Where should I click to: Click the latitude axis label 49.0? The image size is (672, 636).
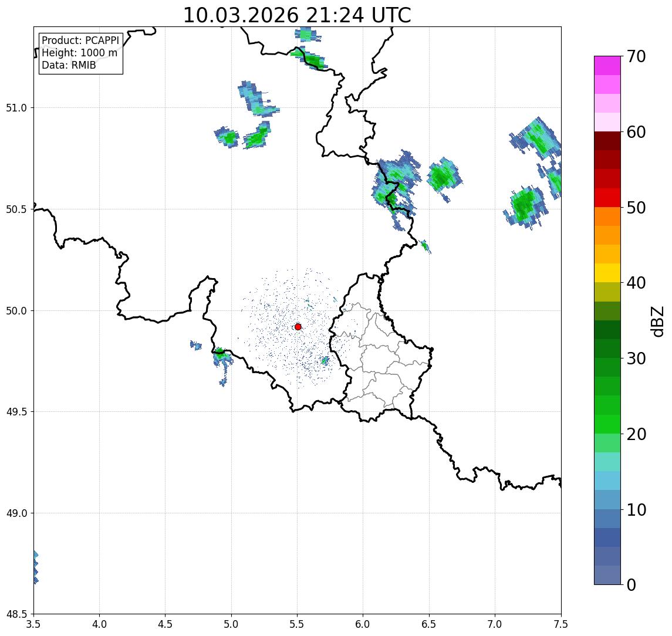click(16, 513)
